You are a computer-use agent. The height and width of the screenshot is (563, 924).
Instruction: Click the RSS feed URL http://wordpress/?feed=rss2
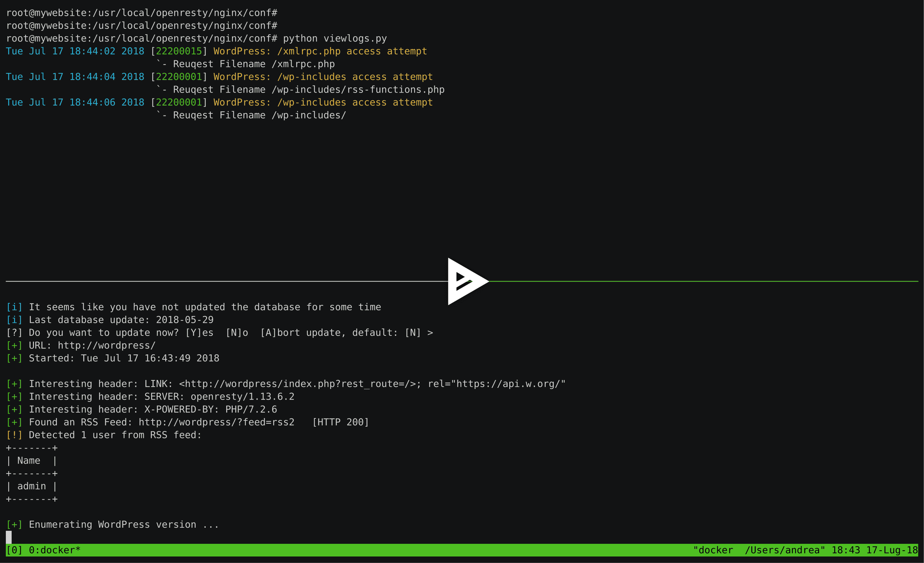coord(216,422)
